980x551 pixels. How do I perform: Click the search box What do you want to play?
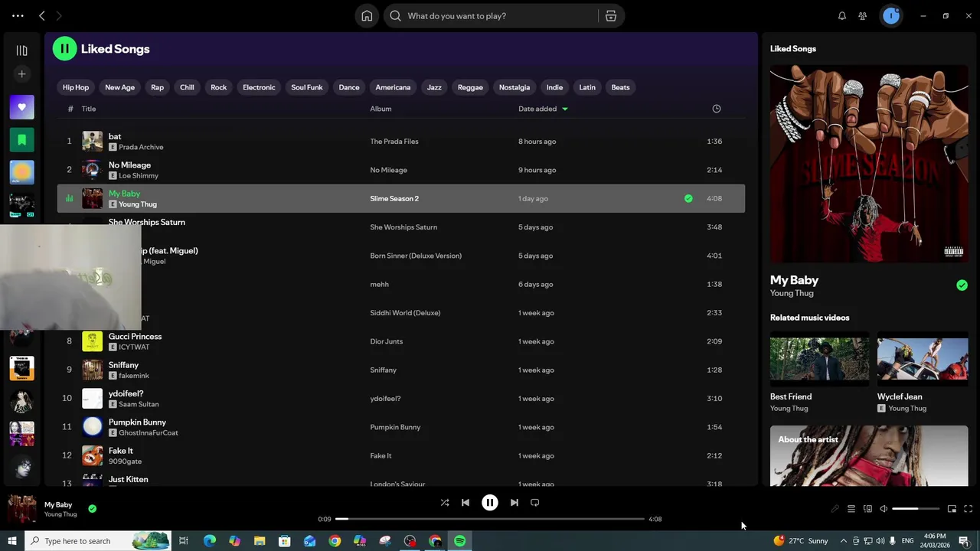point(490,16)
